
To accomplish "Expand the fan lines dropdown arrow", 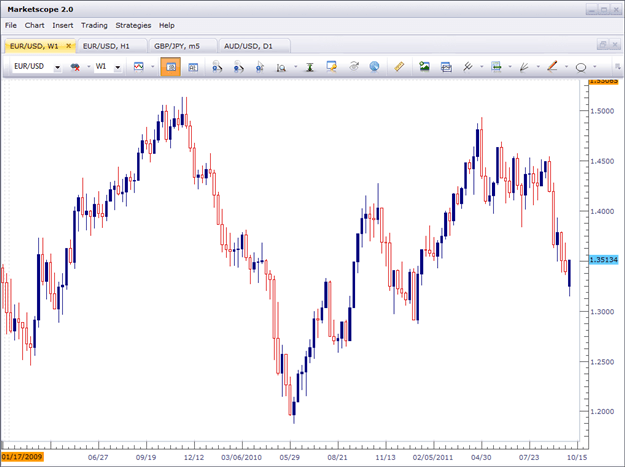I will point(538,67).
